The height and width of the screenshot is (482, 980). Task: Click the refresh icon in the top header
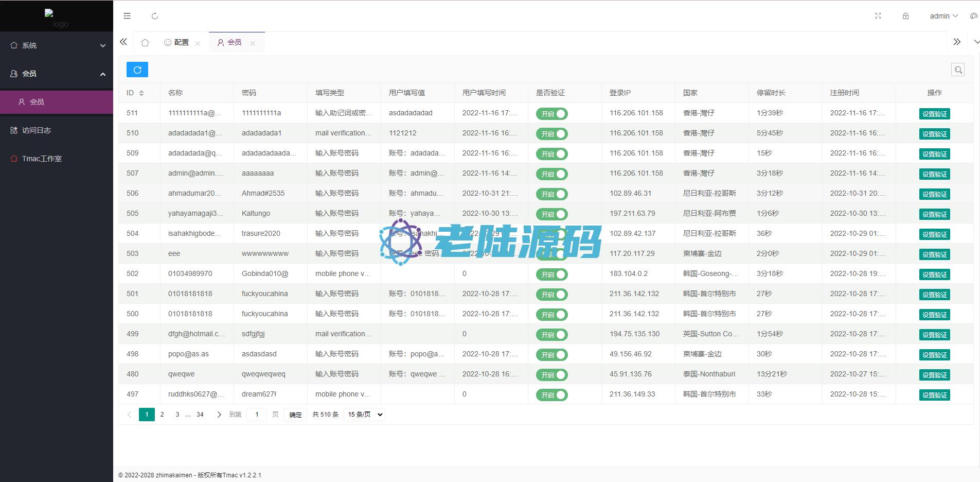[155, 16]
